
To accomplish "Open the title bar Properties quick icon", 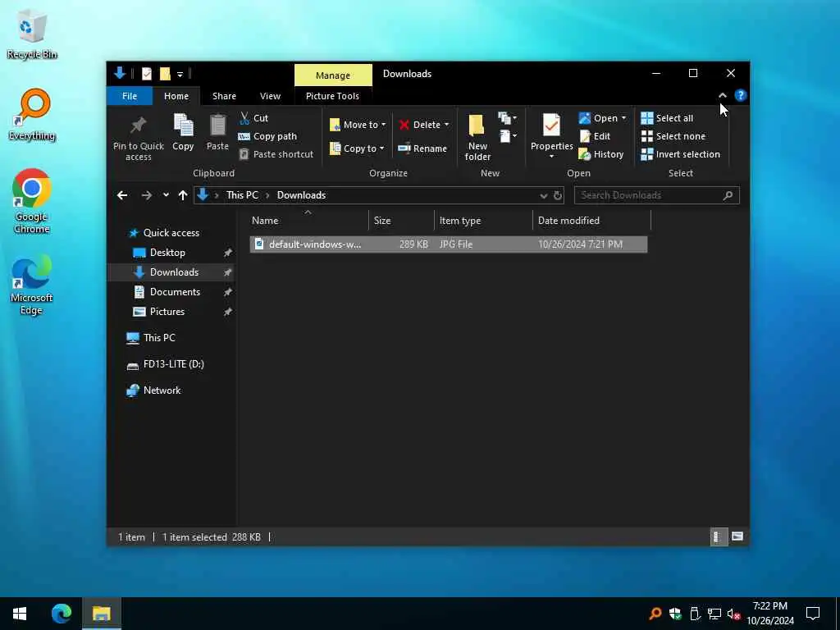I will tap(147, 73).
